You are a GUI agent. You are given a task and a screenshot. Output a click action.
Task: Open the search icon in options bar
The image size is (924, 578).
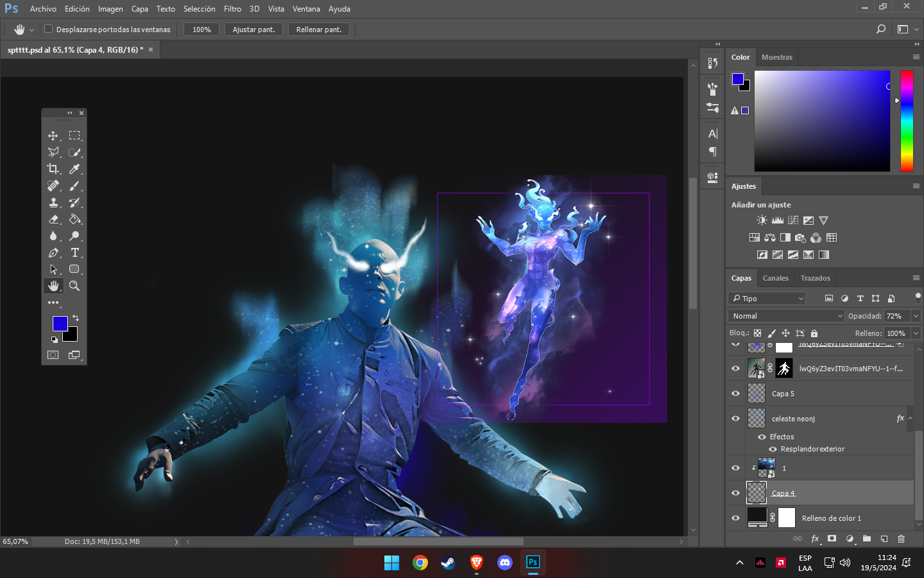[x=881, y=29]
